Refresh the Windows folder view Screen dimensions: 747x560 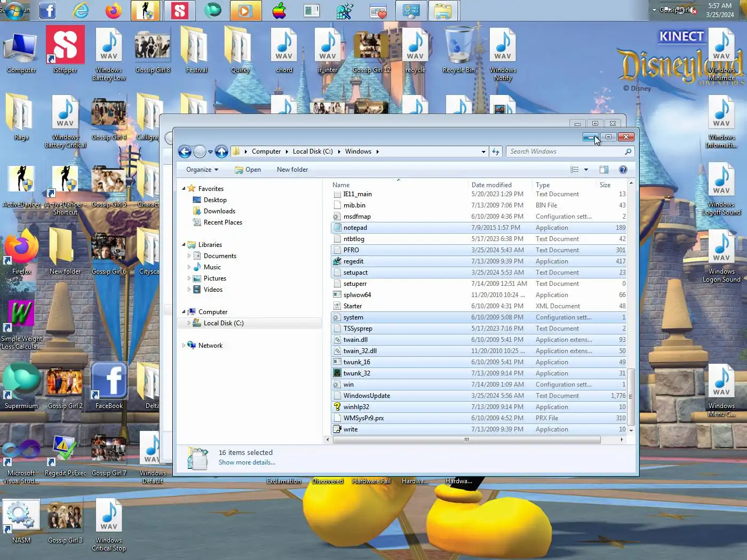496,152
